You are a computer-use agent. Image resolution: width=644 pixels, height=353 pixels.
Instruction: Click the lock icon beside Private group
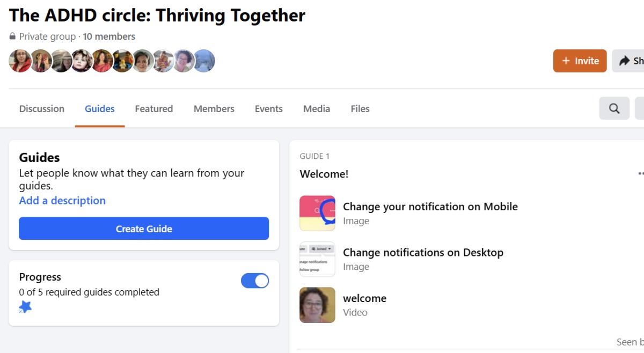[12, 36]
